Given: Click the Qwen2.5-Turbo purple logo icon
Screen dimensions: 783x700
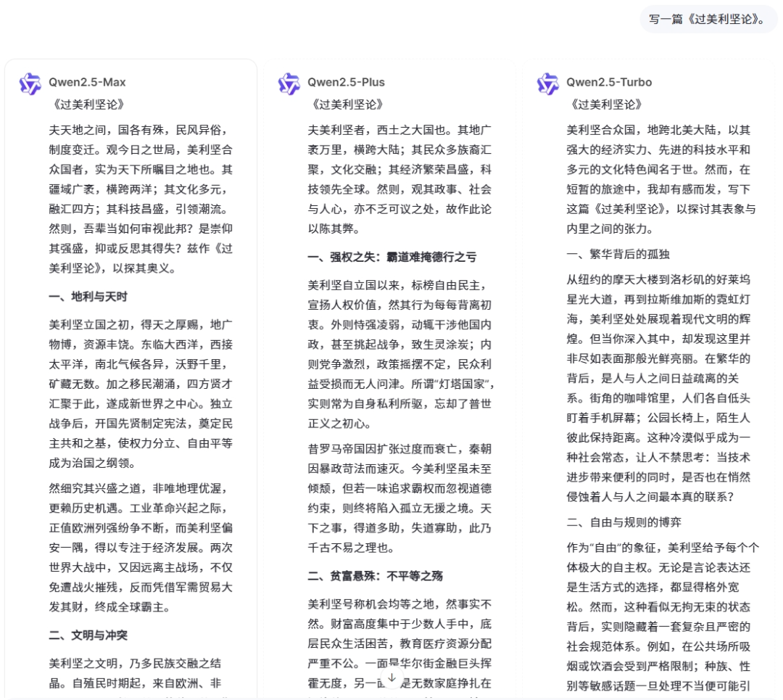Looking at the screenshot, I should point(547,83).
